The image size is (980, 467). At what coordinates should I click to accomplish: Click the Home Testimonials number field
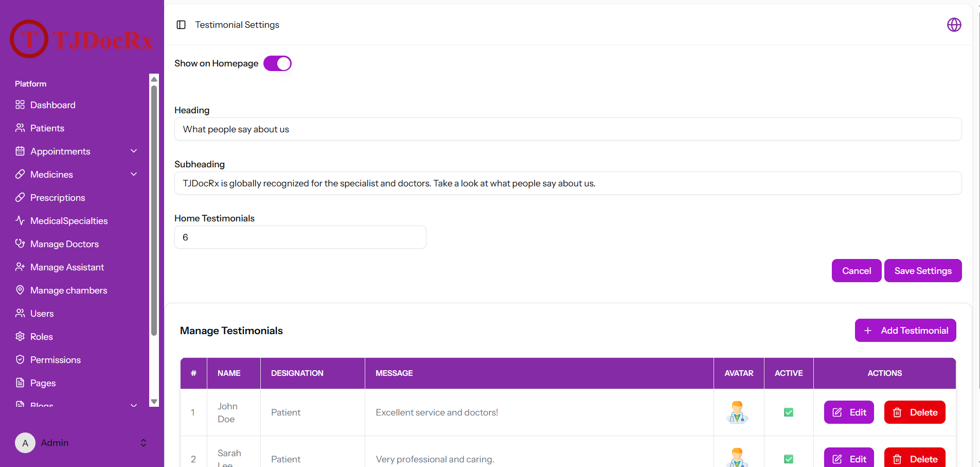pyautogui.click(x=300, y=237)
